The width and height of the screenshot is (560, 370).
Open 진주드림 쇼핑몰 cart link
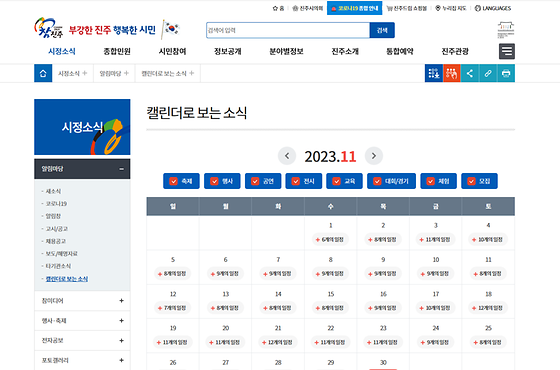[x=407, y=8]
